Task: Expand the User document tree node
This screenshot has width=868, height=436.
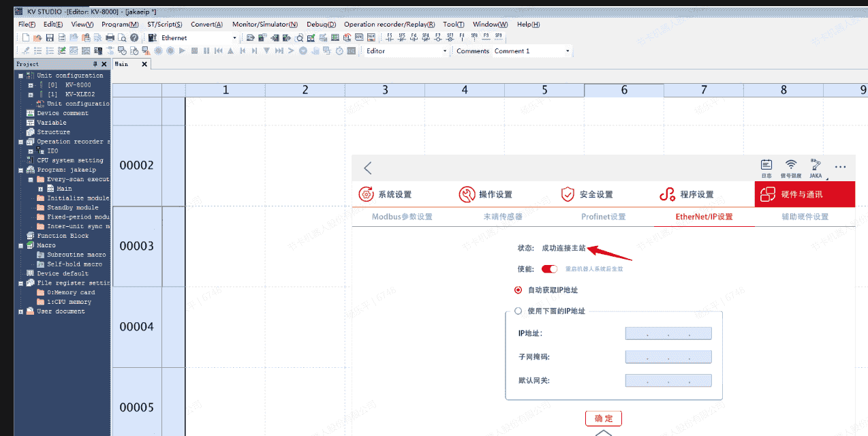Action: click(21, 311)
